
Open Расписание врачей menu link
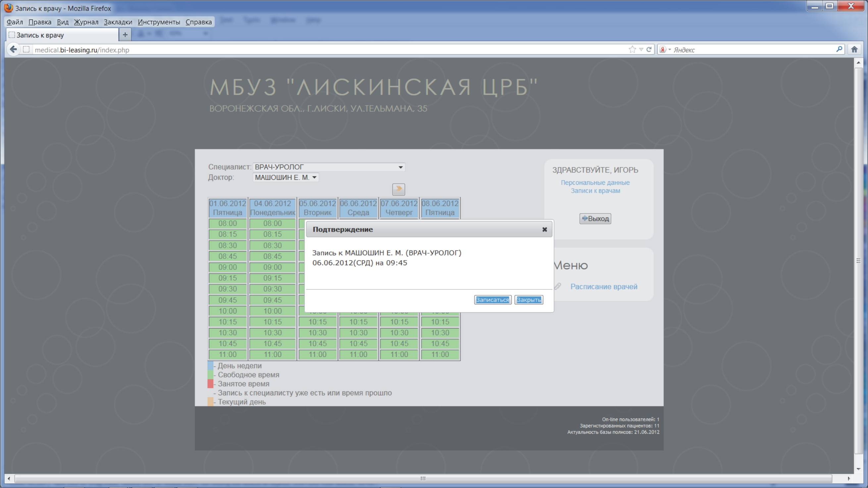click(603, 287)
